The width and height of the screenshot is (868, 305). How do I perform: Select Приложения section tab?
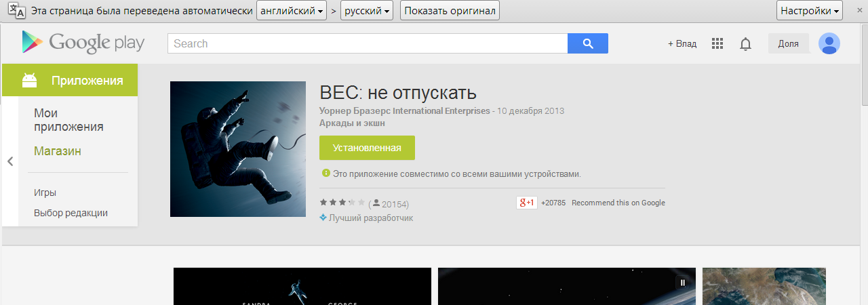click(x=70, y=81)
